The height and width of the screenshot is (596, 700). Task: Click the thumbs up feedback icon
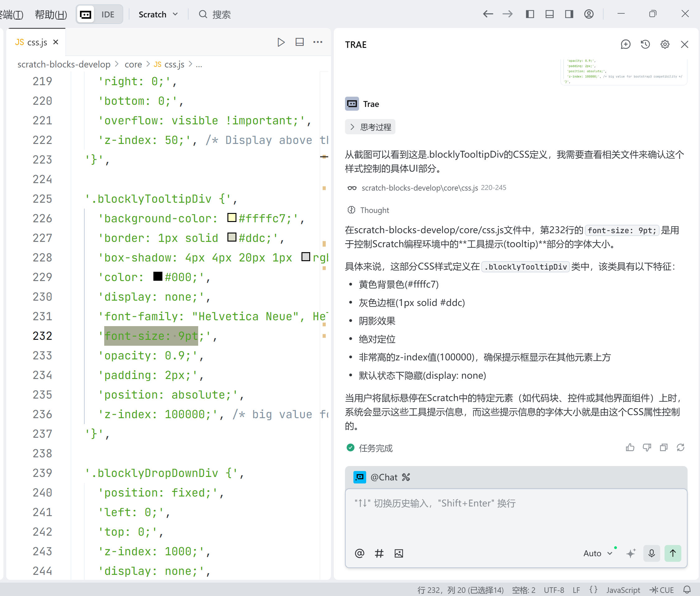click(x=630, y=447)
